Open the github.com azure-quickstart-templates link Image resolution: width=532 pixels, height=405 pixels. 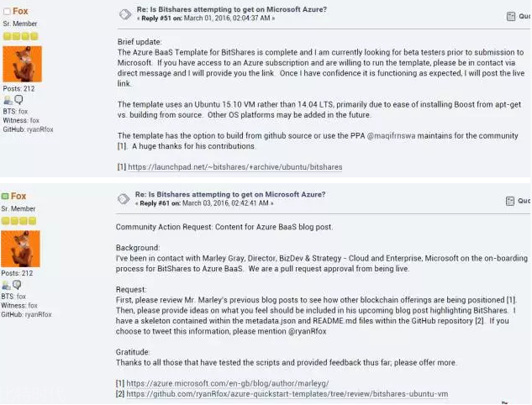coord(287,393)
